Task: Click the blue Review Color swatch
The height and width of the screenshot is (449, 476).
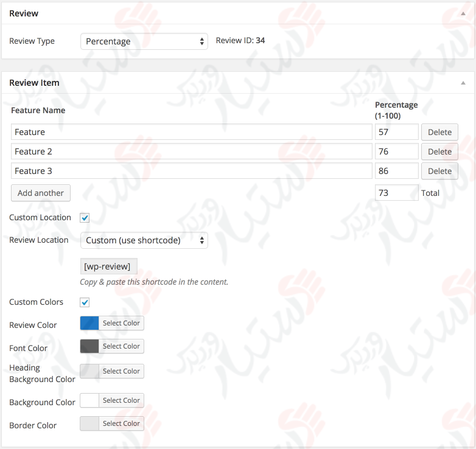Action: (x=89, y=323)
